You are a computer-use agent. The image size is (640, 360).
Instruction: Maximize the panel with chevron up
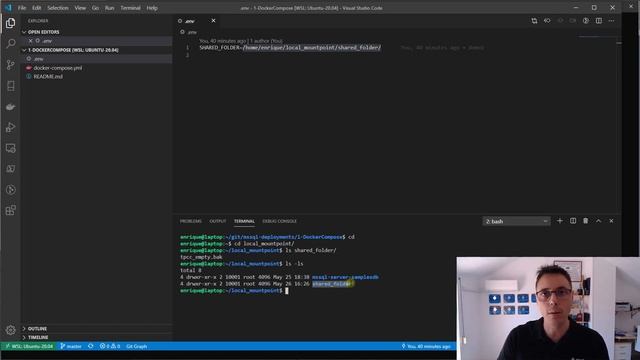(x=598, y=221)
